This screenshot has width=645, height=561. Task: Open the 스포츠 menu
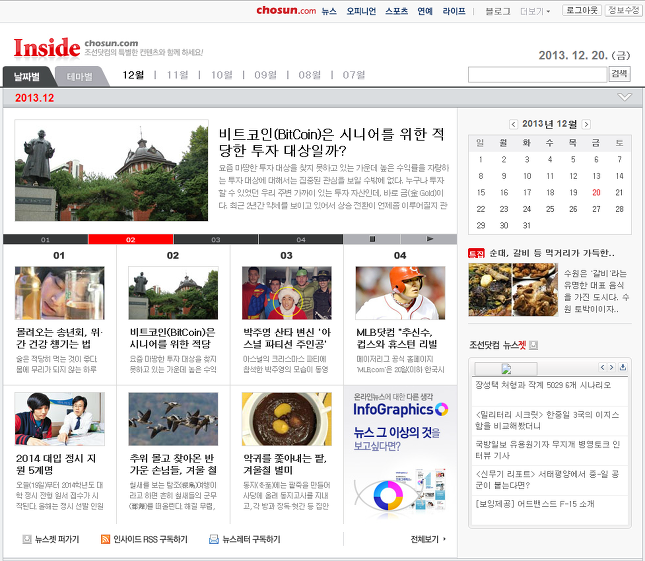[x=396, y=12]
